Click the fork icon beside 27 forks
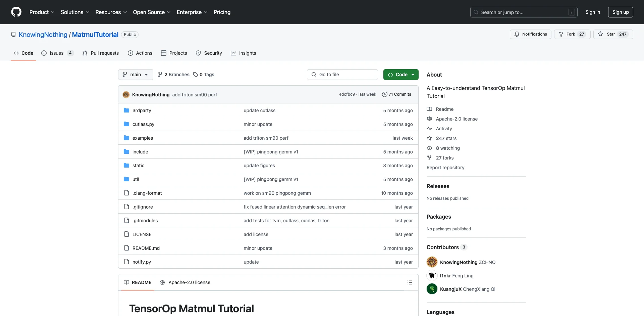The height and width of the screenshot is (316, 644). tap(429, 158)
